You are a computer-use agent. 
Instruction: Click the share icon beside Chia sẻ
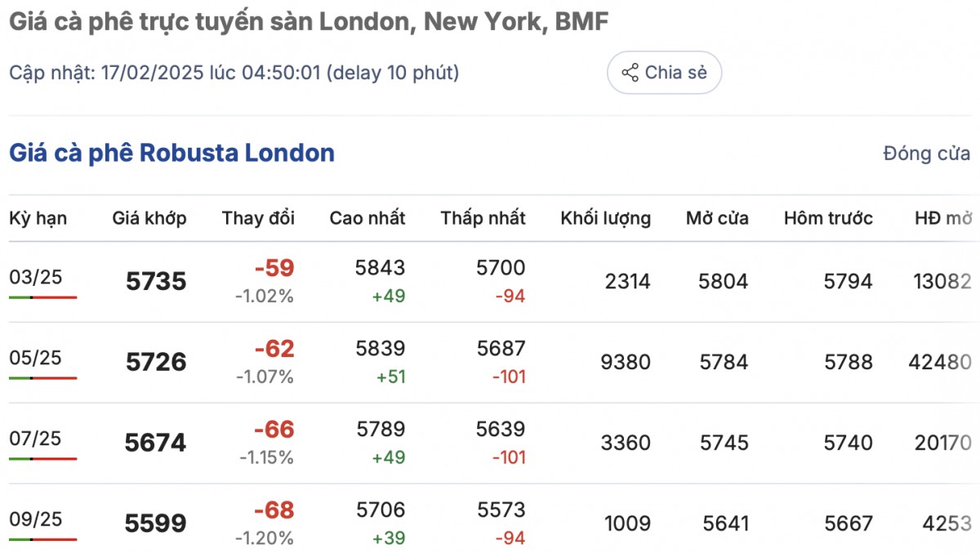pos(630,73)
